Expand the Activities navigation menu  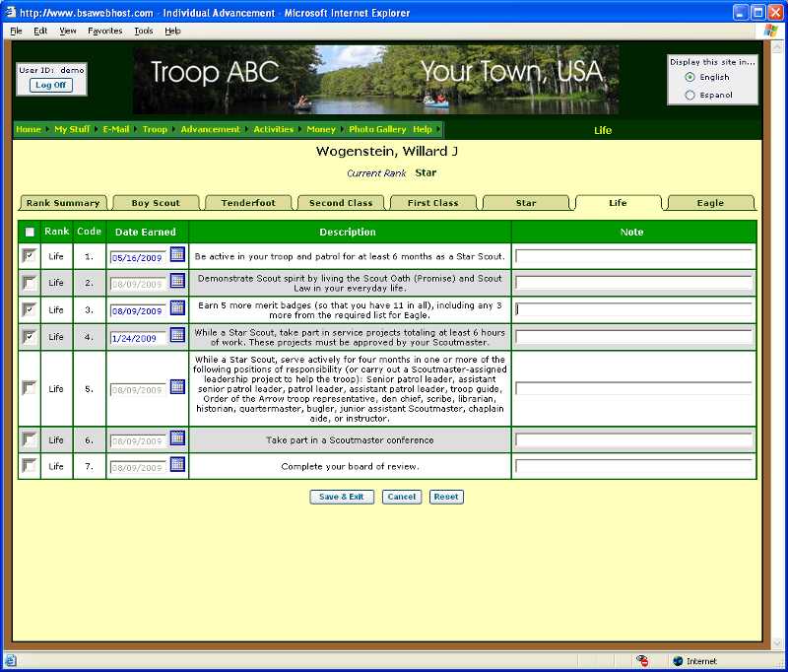pyautogui.click(x=274, y=129)
